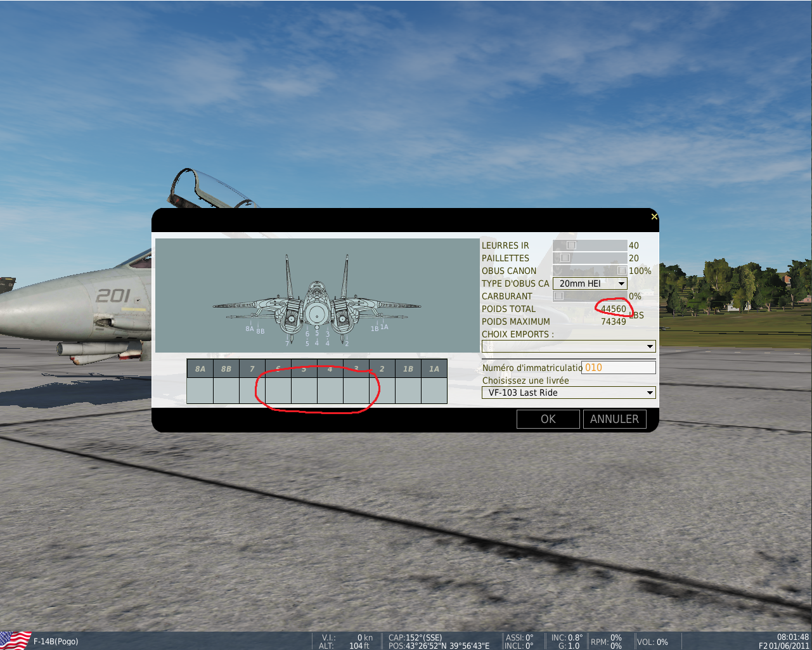Select the empty slot under pylon 8A
The image size is (812, 650).
[200, 391]
